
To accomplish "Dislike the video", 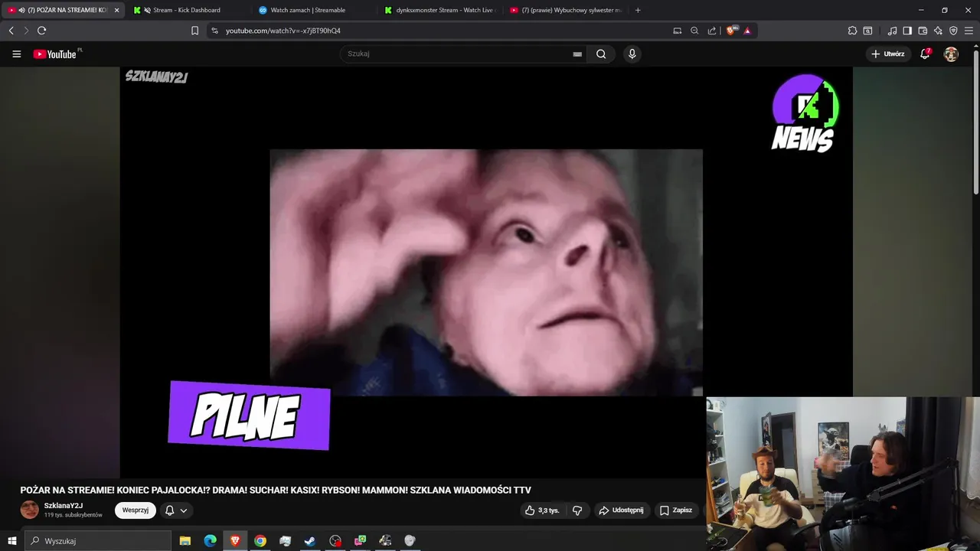I will [x=577, y=510].
